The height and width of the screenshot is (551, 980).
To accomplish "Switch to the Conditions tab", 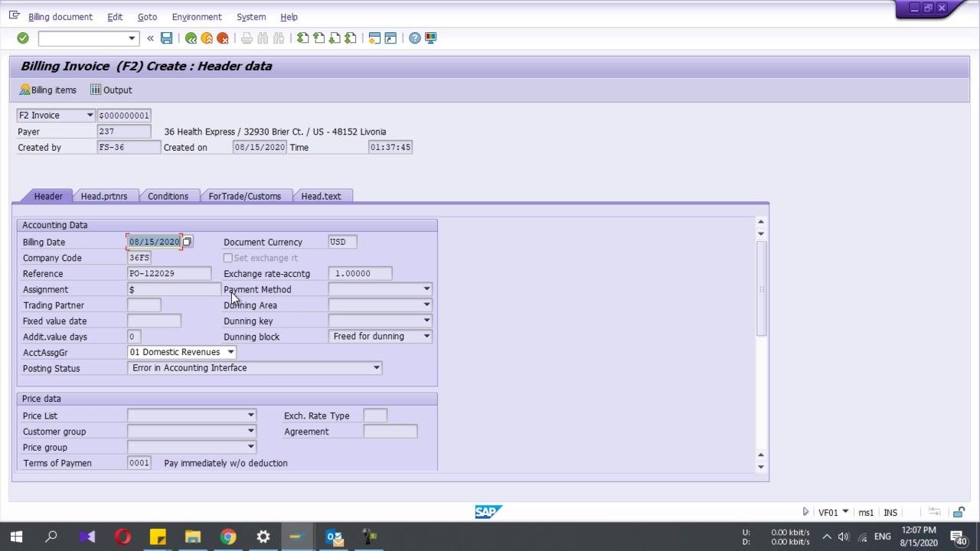I will click(168, 196).
